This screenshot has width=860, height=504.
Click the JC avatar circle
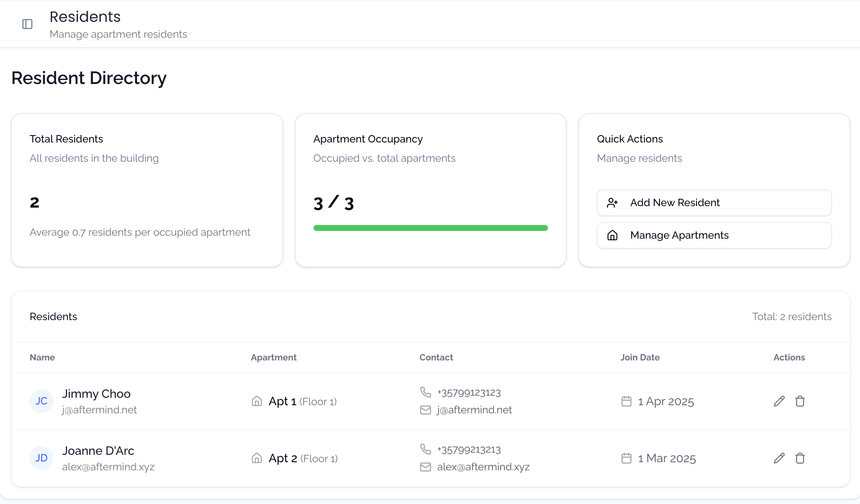coord(41,401)
